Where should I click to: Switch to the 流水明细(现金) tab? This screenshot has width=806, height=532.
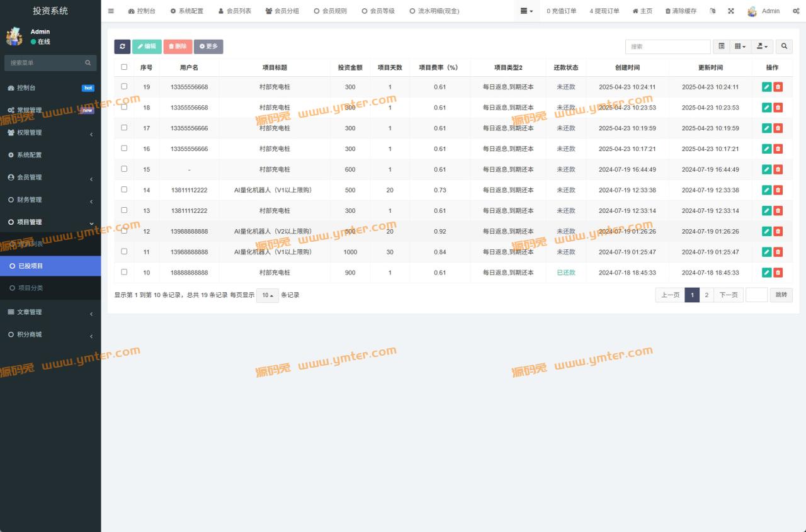tap(434, 11)
